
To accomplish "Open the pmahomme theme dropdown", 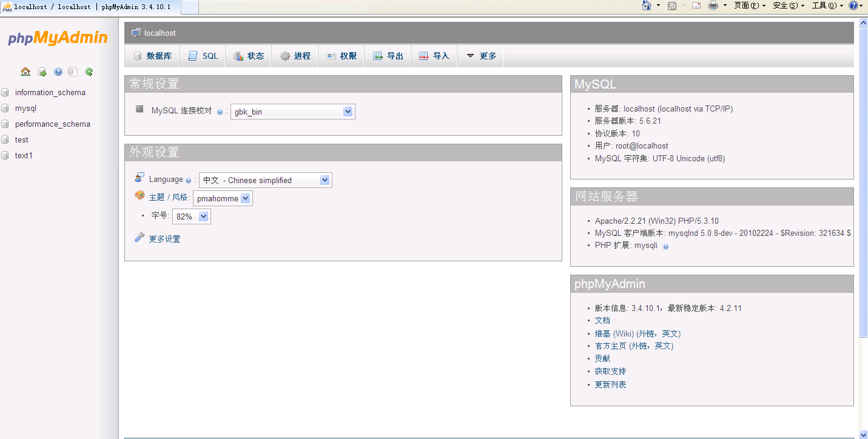I will (x=223, y=198).
